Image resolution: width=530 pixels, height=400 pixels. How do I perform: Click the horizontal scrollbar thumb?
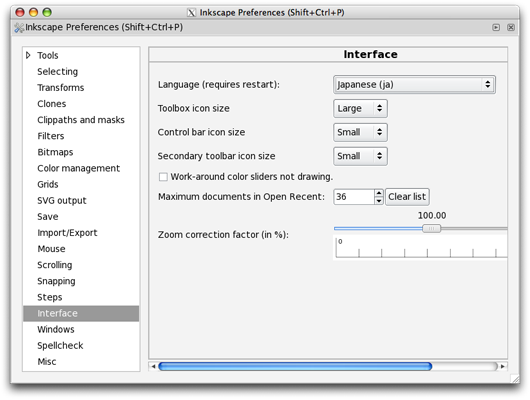tap(295, 366)
